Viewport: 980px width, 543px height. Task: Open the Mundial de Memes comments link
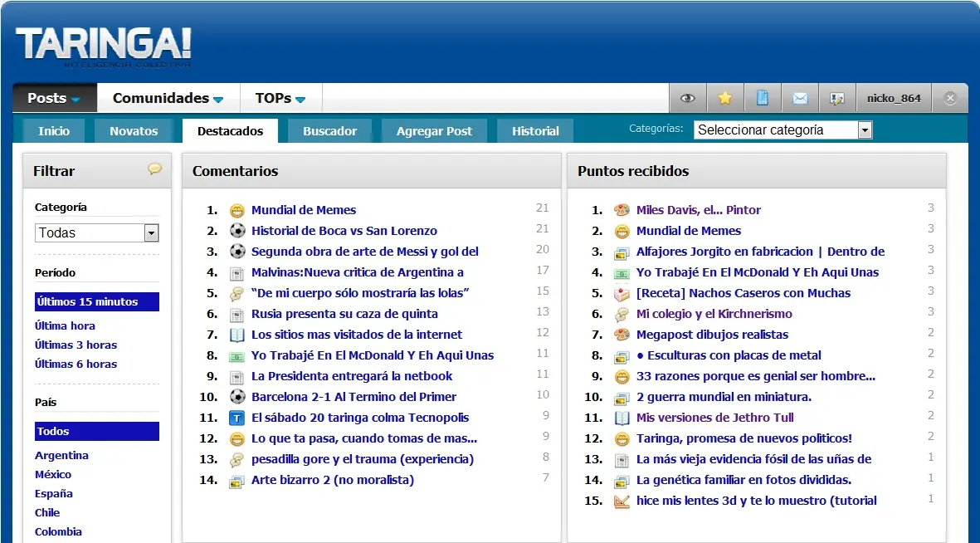coord(304,210)
